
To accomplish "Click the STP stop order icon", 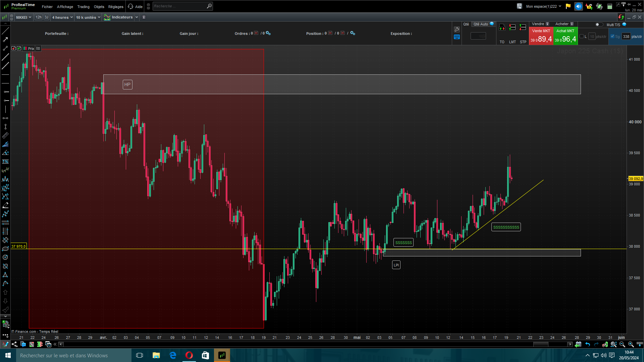I will click(x=523, y=28).
